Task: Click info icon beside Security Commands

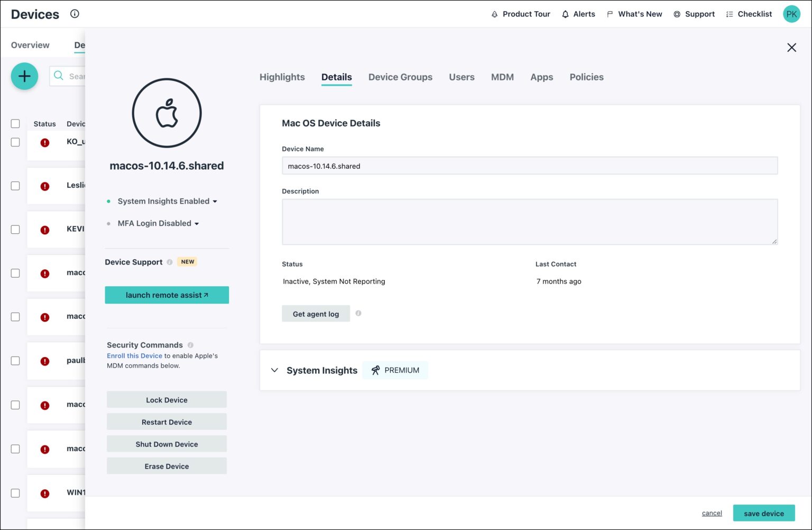Action: [x=190, y=345]
